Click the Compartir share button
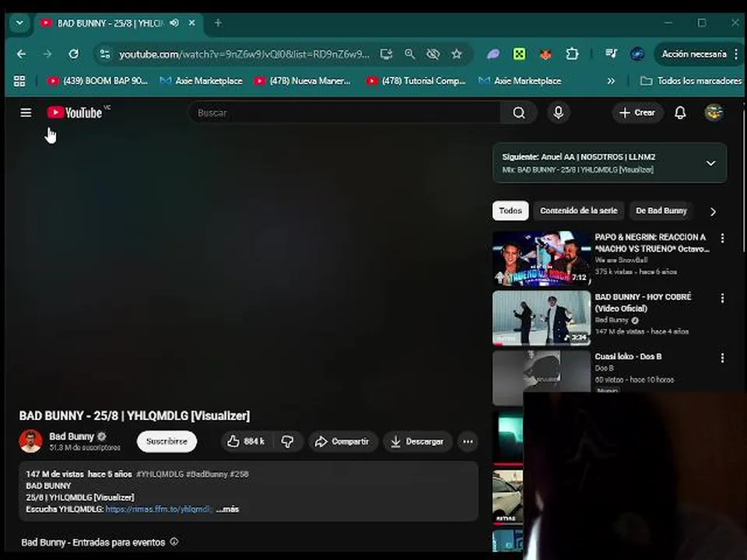 [342, 442]
